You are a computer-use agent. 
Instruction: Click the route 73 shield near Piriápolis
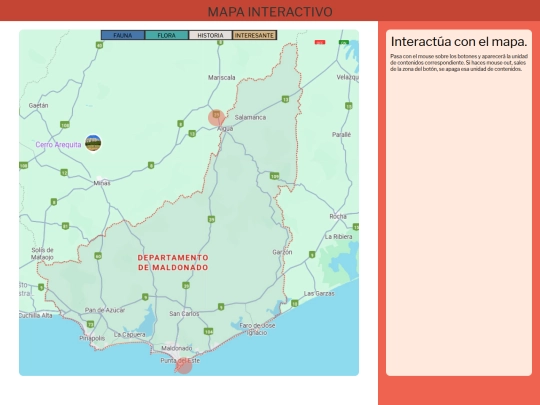pyautogui.click(x=90, y=324)
